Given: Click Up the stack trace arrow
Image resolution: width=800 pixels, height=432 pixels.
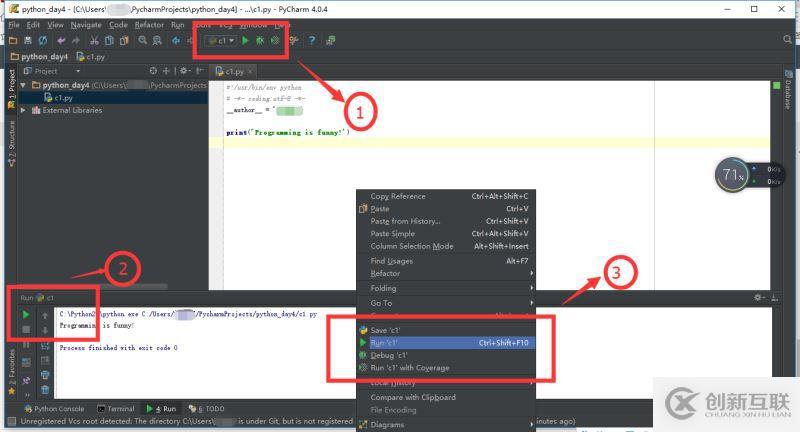Looking at the screenshot, I should pyautogui.click(x=45, y=316).
